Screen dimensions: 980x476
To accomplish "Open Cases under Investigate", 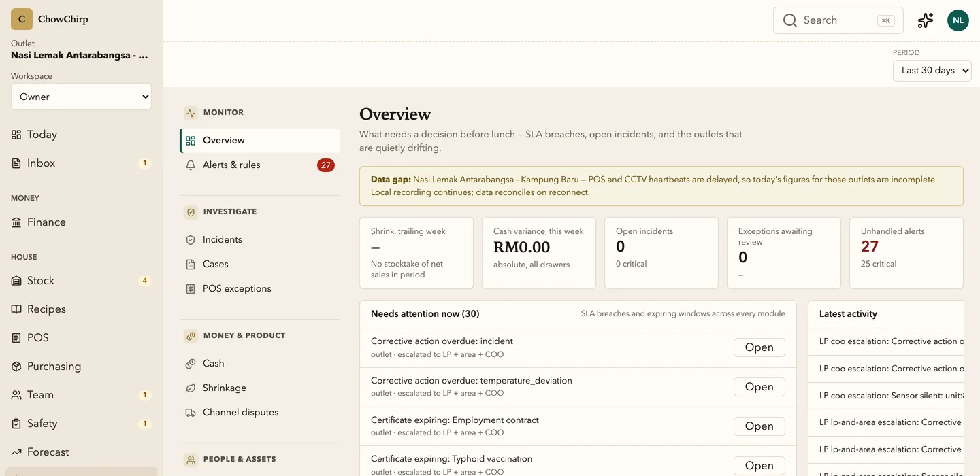I will (260, 265).
